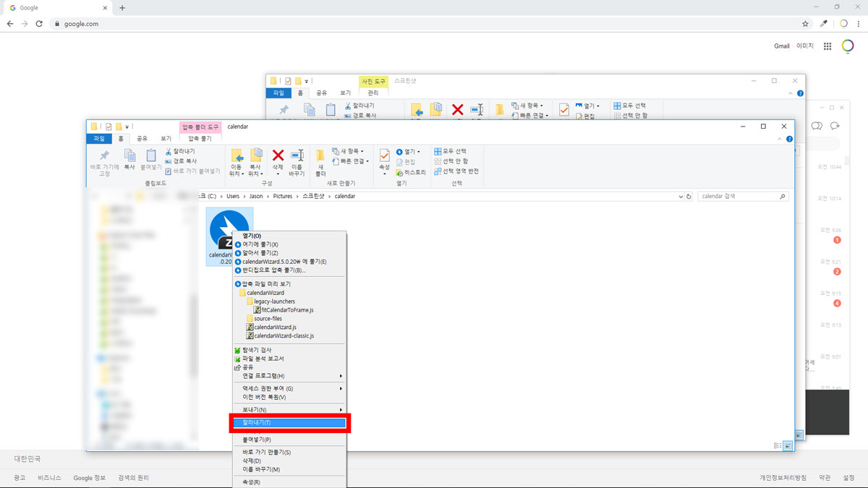Select calendarWizard-classic.js in archive preview
Image resolution: width=868 pixels, height=488 pixels.
click(280, 336)
